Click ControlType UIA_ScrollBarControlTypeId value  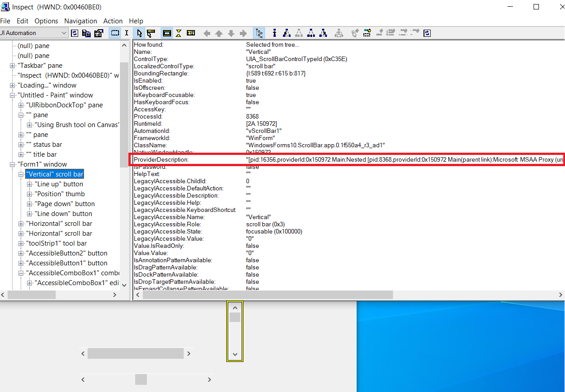pos(296,59)
